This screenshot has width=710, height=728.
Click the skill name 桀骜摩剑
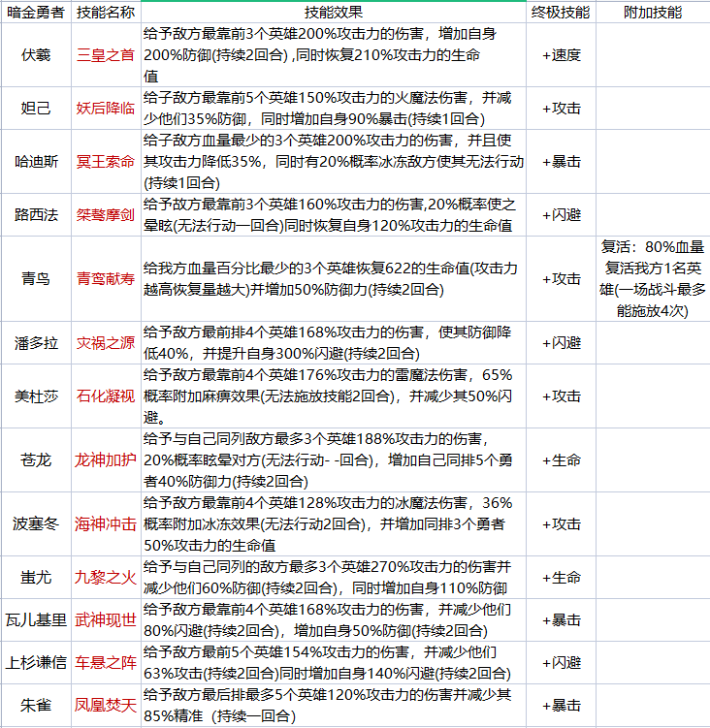coord(106,215)
